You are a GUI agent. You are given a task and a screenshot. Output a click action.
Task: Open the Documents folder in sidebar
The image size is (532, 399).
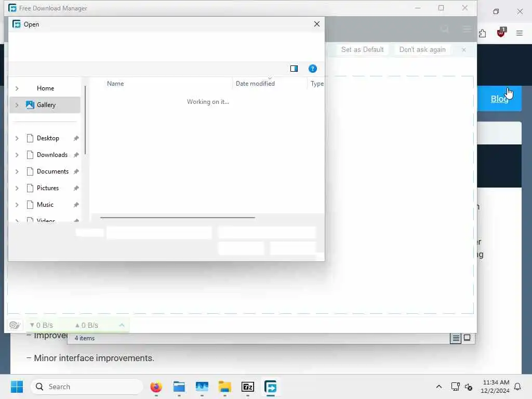coord(52,171)
